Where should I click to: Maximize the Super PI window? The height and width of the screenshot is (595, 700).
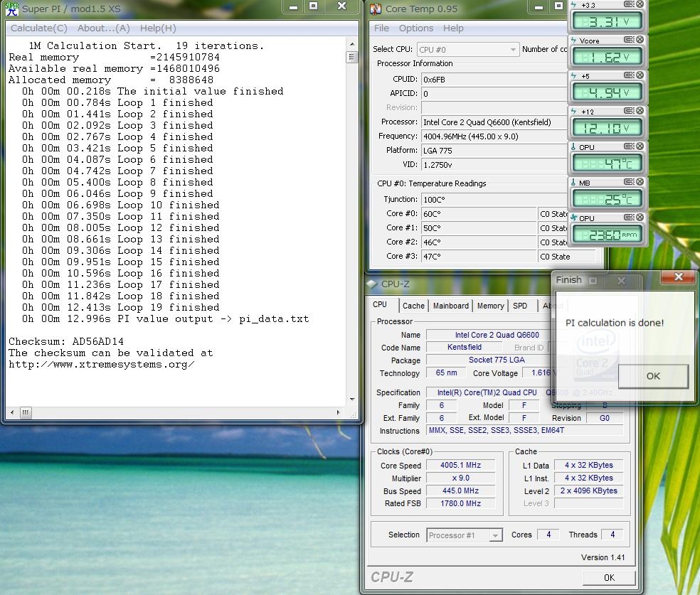pos(314,6)
